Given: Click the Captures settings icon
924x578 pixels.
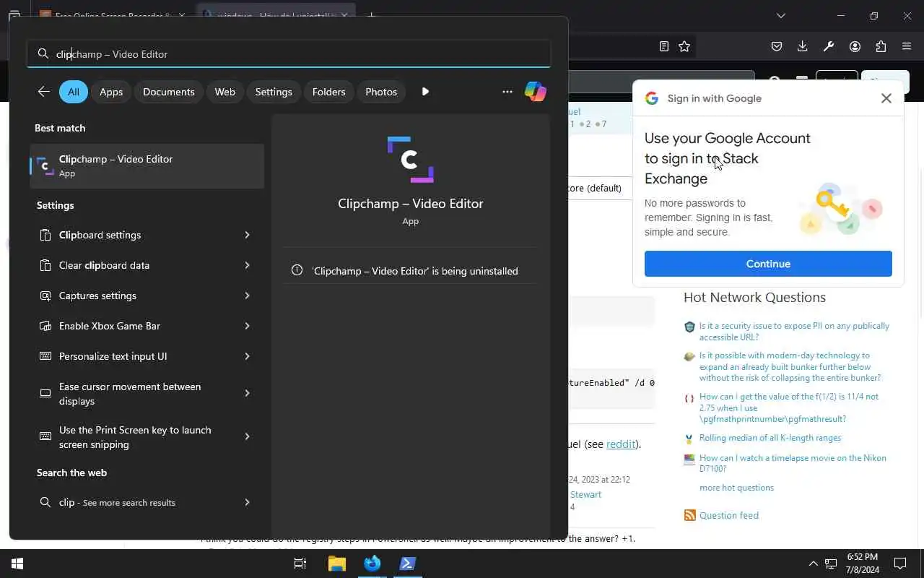Looking at the screenshot, I should click(x=45, y=296).
